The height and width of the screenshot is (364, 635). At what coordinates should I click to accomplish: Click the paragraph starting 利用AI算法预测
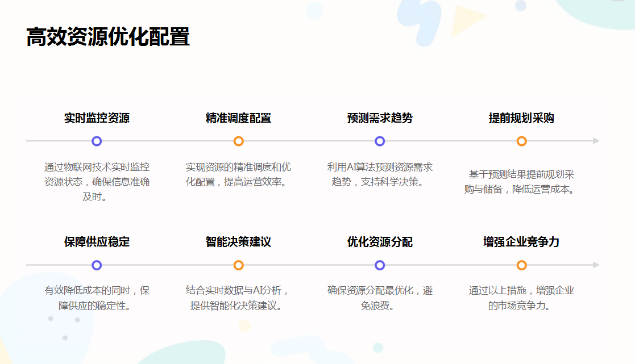tap(380, 174)
